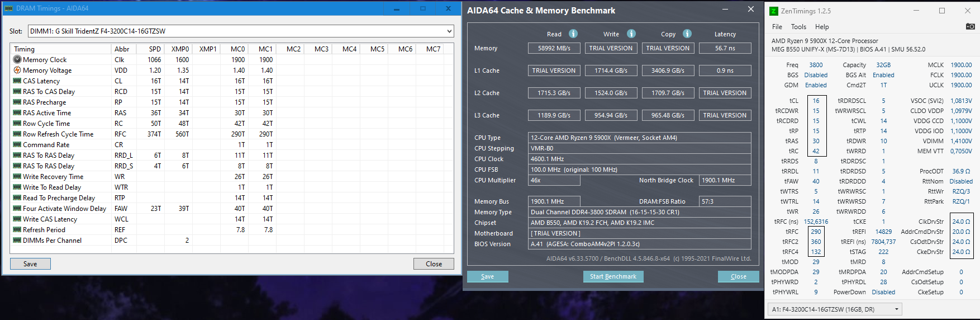Click L1 Cache Copy value 3406.9 GB/s

click(x=668, y=70)
